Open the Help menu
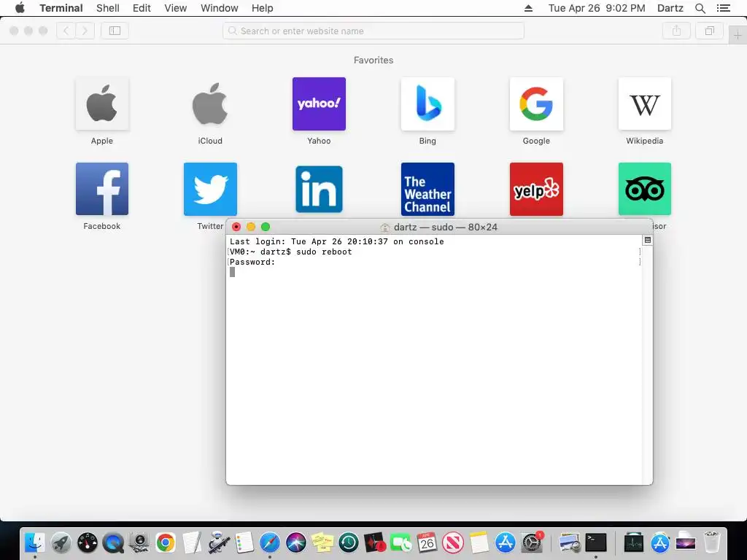The width and height of the screenshot is (747, 560). coord(262,8)
